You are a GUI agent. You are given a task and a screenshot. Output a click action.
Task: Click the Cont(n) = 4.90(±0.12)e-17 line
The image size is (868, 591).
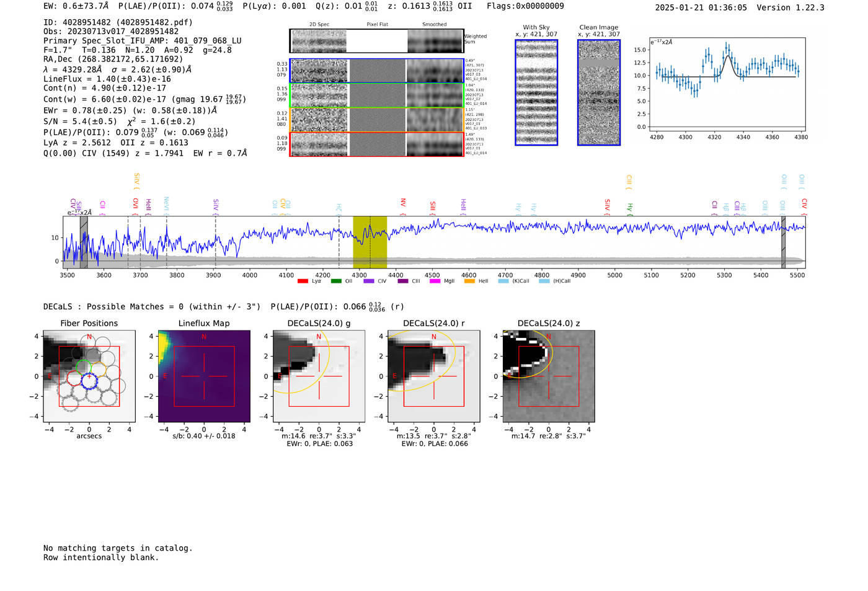click(x=105, y=88)
